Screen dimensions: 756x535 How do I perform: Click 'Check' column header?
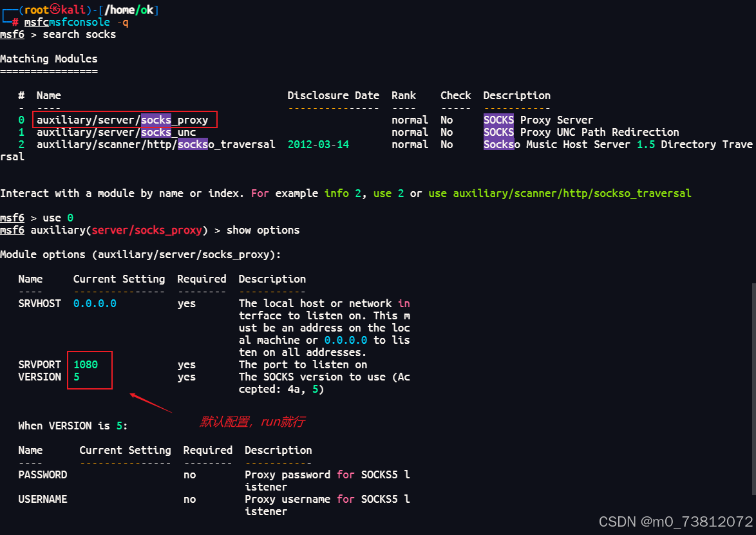click(x=456, y=95)
